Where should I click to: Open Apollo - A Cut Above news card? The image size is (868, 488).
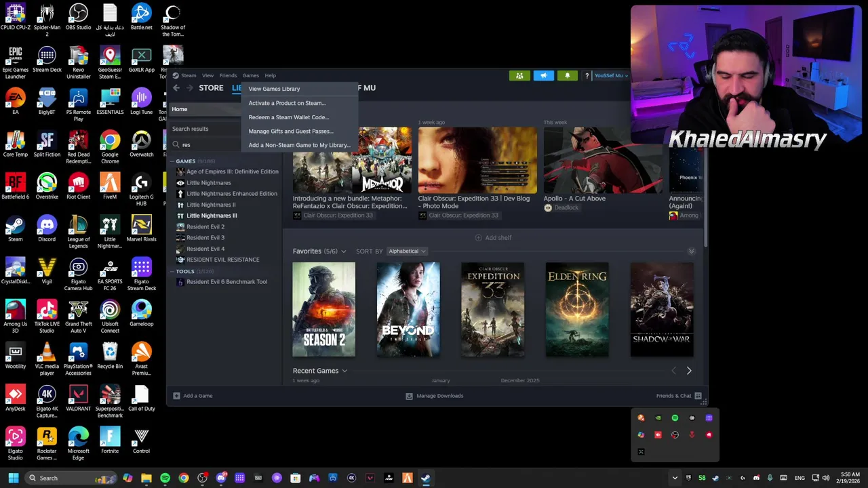(603, 169)
